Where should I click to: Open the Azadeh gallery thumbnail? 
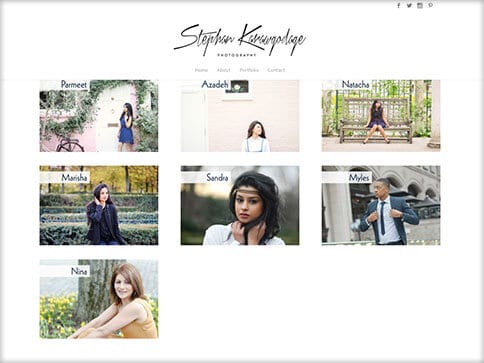tap(240, 116)
